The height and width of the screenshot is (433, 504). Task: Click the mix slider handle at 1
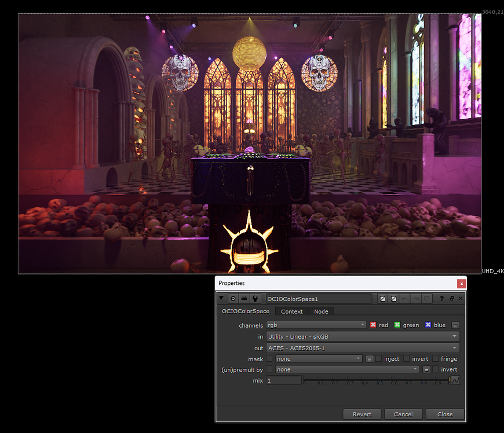pos(450,380)
